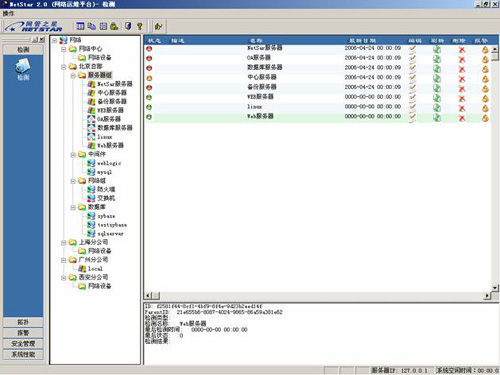
Task: Select the 服务器组 folder in the tree
Action: pyautogui.click(x=100, y=75)
